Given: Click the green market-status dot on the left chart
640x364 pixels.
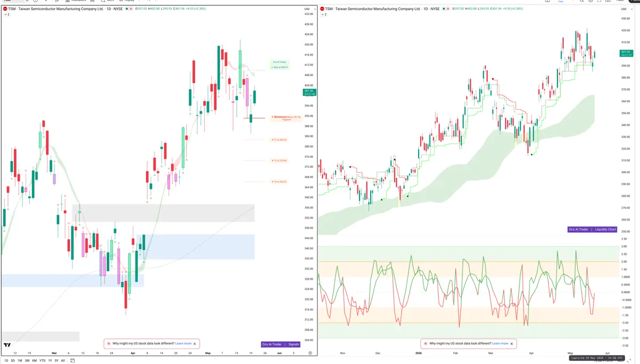Looking at the screenshot, I should tap(126, 9).
